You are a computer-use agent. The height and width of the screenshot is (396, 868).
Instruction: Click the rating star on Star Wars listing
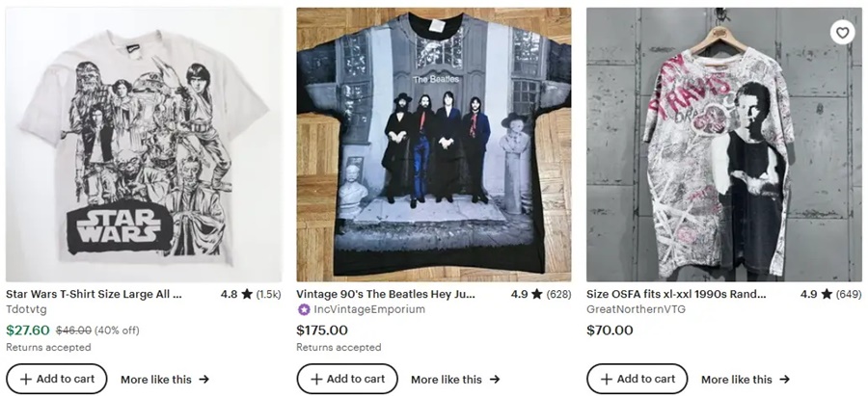(x=246, y=295)
